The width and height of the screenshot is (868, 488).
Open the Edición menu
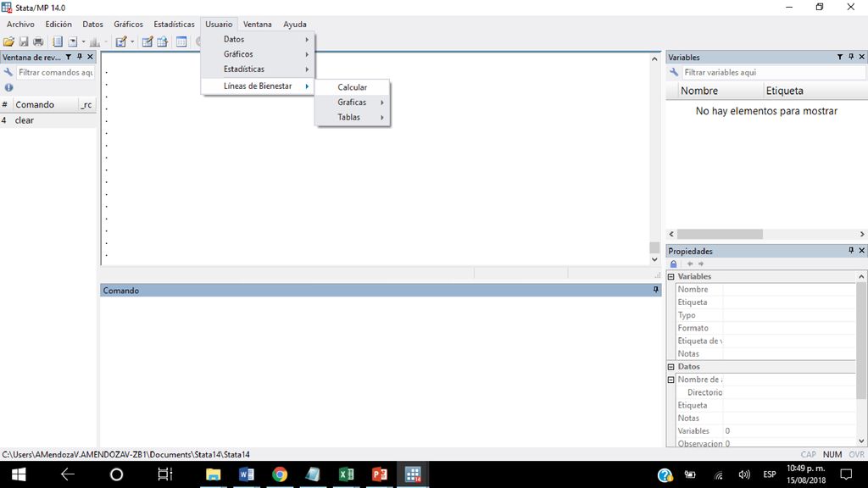pos(58,25)
